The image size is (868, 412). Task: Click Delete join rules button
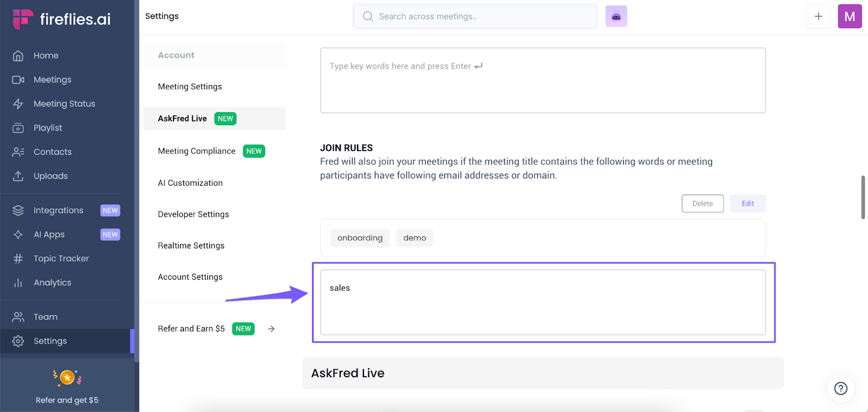tap(703, 203)
